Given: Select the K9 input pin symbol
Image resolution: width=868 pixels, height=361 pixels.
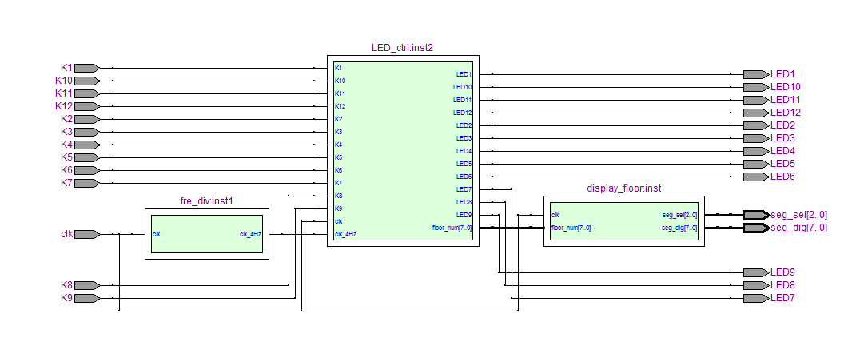Looking at the screenshot, I should [x=87, y=298].
